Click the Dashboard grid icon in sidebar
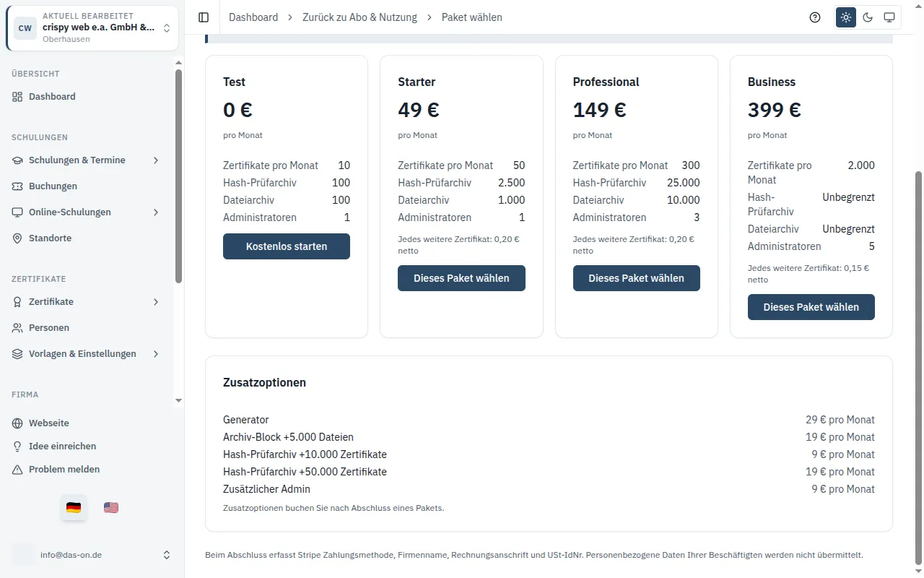The image size is (924, 578). [x=17, y=97]
